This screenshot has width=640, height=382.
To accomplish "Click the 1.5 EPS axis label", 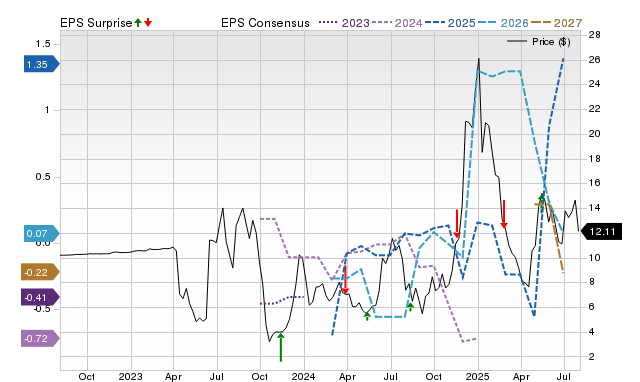I will tap(42, 44).
